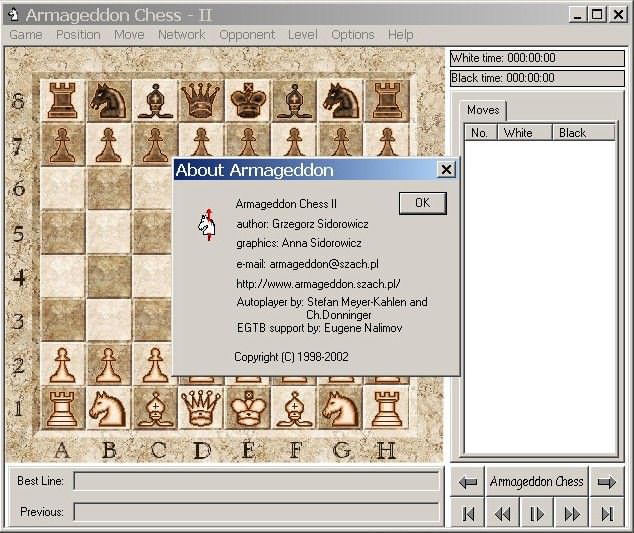The width and height of the screenshot is (634, 533).
Task: Click OK in About Armageddon dialog
Action: click(x=423, y=203)
